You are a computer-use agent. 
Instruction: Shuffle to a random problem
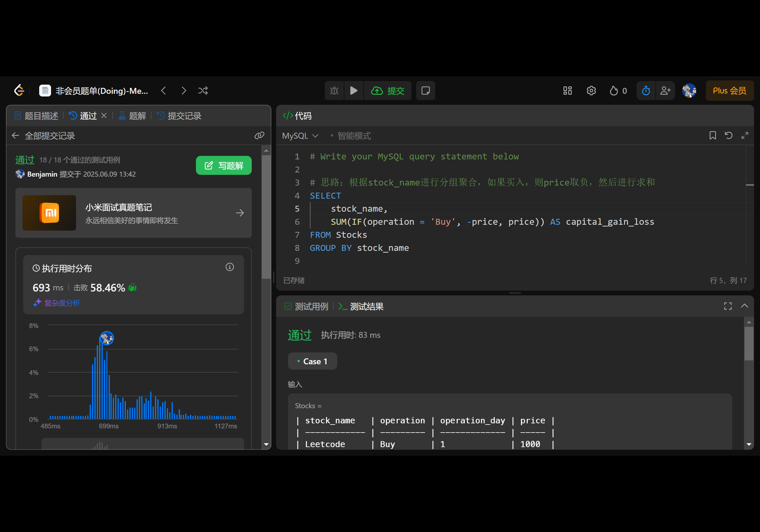point(203,91)
